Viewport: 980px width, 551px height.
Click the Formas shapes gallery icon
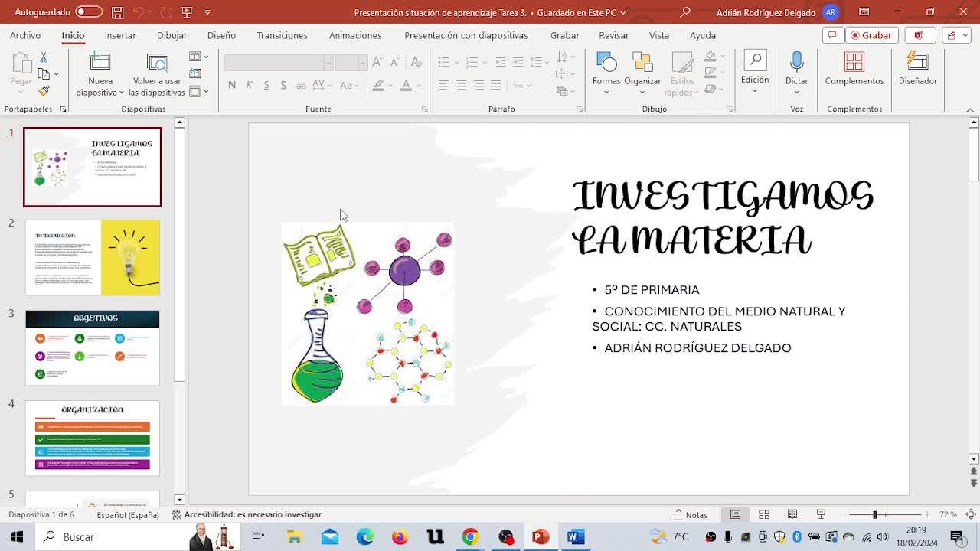click(x=606, y=63)
